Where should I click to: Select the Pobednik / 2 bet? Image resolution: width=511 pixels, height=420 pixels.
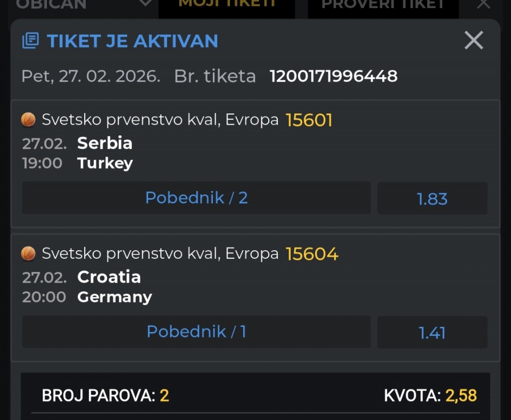196,198
